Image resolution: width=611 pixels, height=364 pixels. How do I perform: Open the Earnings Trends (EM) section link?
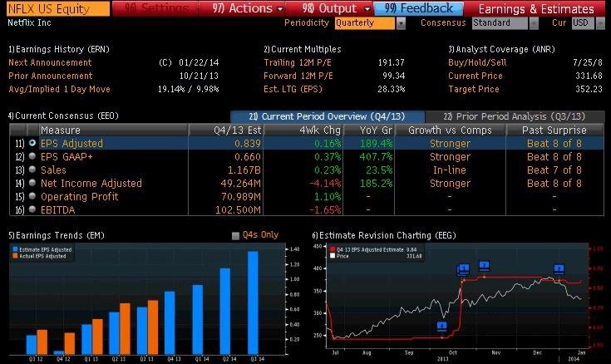[57, 235]
